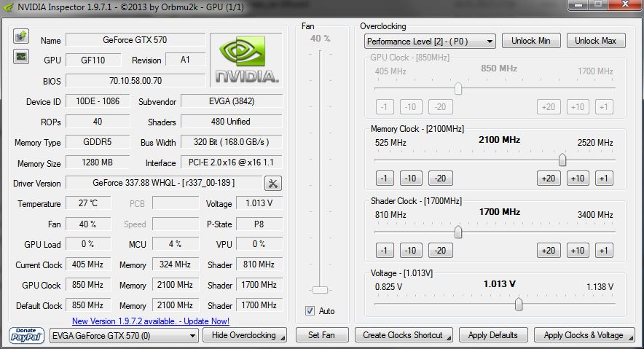Open the EVGA GeForce GTX 570 GPU selector
The image size is (644, 349).
tap(124, 335)
